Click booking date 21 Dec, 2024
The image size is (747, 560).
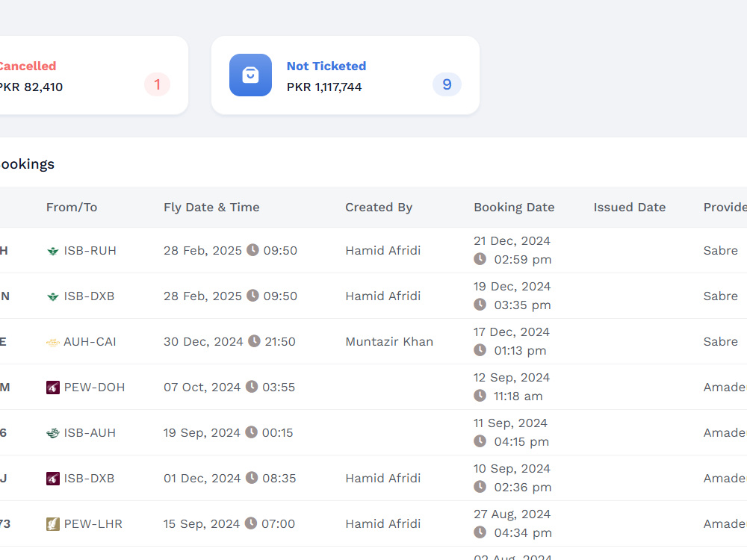[512, 241]
